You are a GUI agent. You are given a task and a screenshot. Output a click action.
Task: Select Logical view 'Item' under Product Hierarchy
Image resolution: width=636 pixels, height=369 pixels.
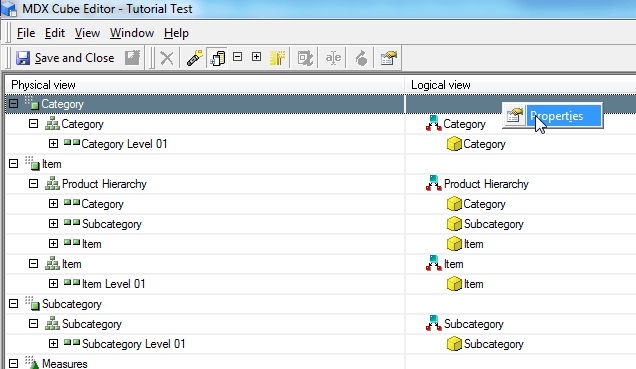(473, 244)
